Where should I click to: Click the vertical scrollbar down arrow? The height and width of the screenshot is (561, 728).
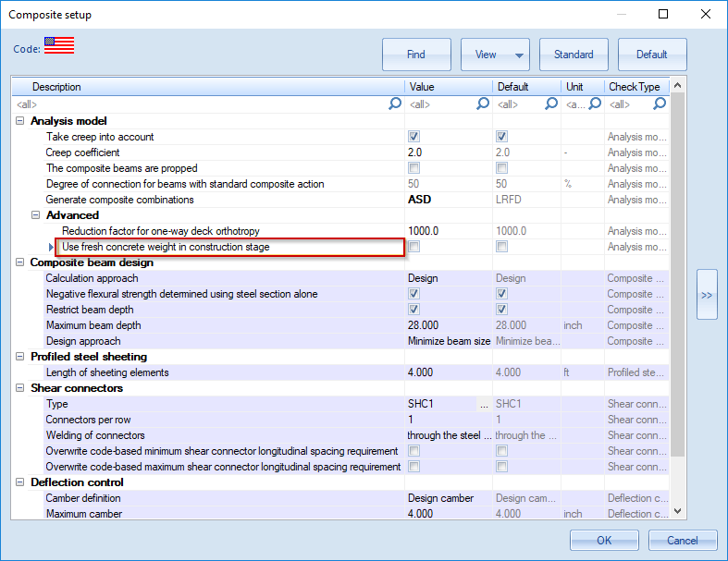click(x=677, y=510)
